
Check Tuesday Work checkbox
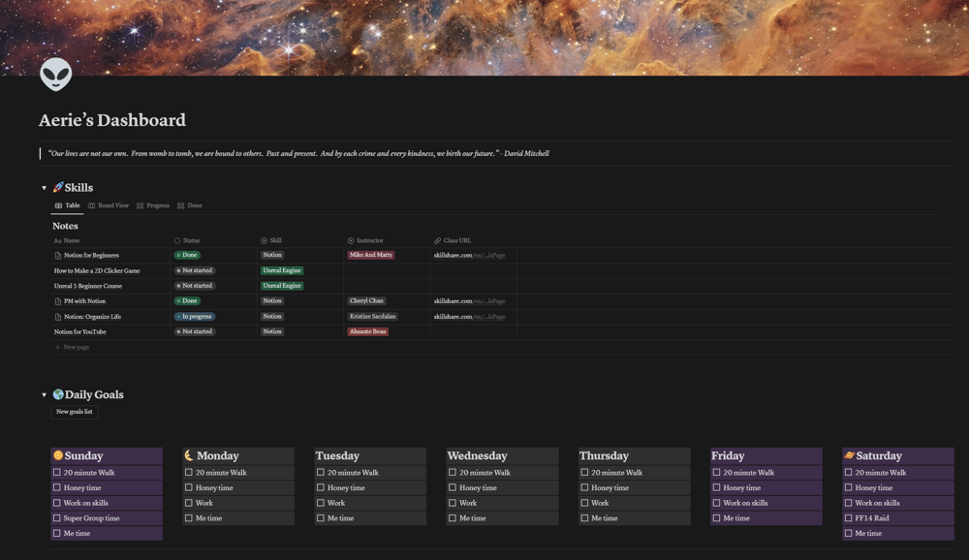point(320,503)
